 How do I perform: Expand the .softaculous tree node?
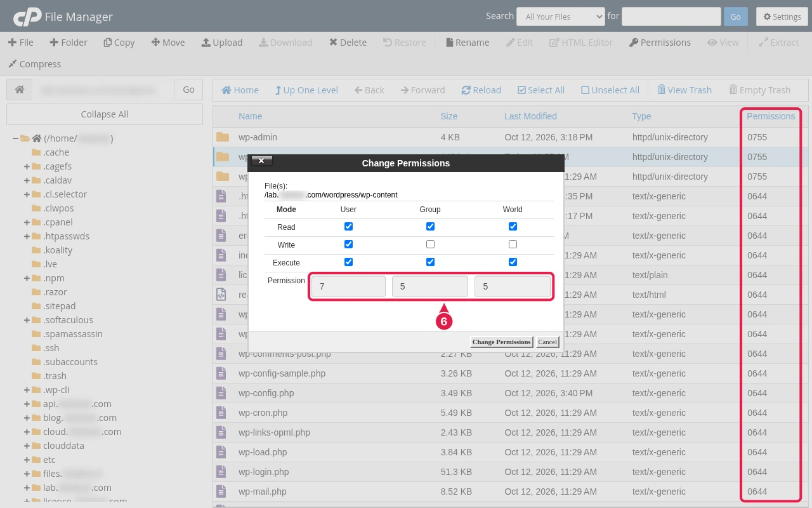click(x=27, y=320)
